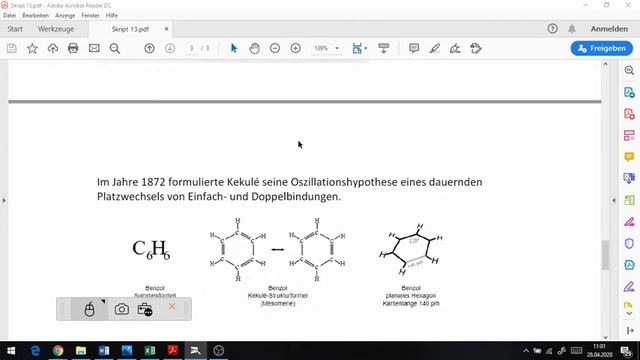Activate the hand pan tool
This screenshot has height=360, width=640.
pyautogui.click(x=255, y=49)
